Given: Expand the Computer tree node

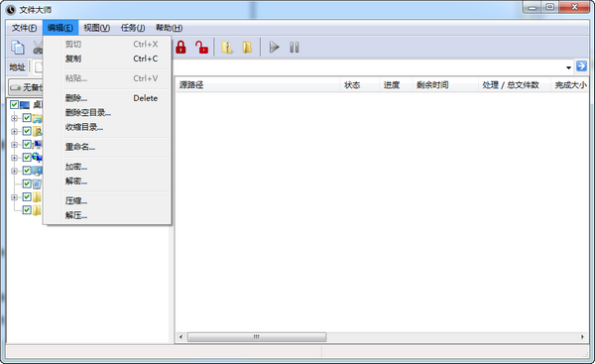Looking at the screenshot, I should click(15, 145).
